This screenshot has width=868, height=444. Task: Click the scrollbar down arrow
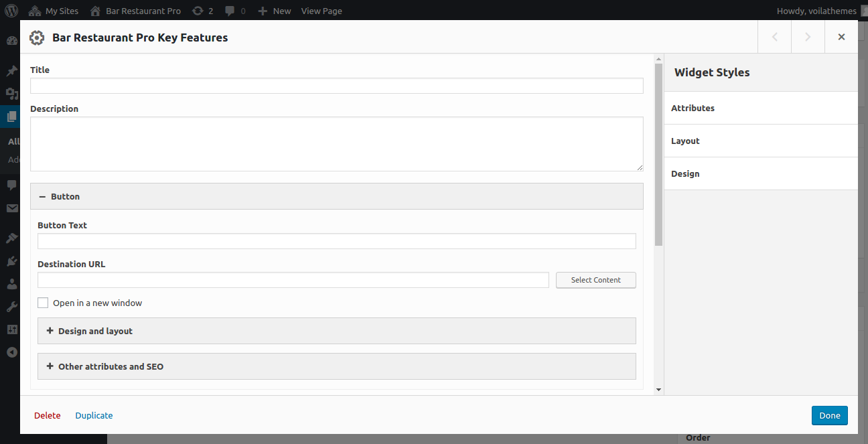658,389
